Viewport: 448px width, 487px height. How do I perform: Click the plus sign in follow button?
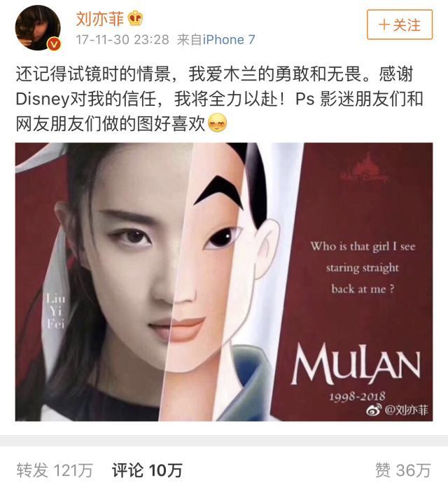click(x=384, y=25)
